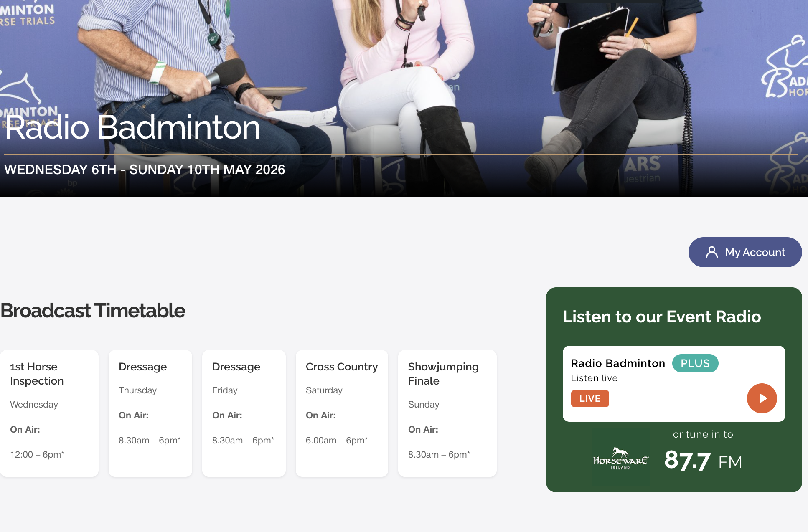This screenshot has height=532, width=808.
Task: Click the red LIVE badge
Action: coord(589,398)
